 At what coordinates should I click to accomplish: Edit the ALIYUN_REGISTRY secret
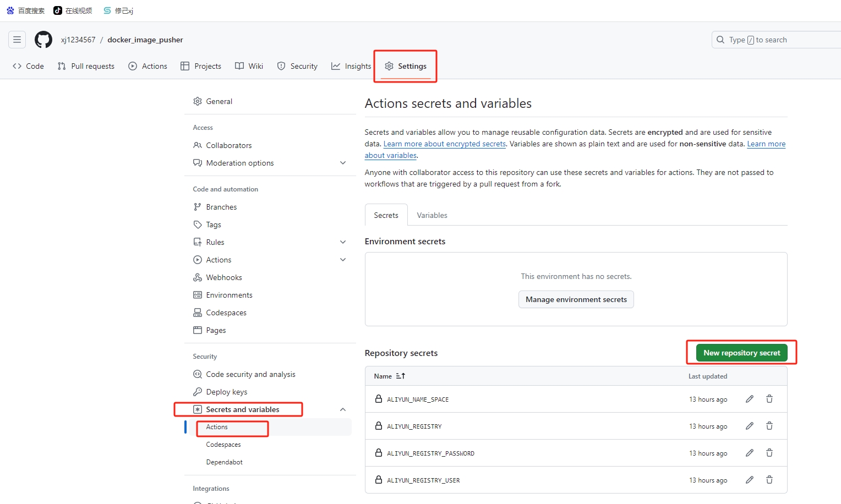(x=749, y=425)
